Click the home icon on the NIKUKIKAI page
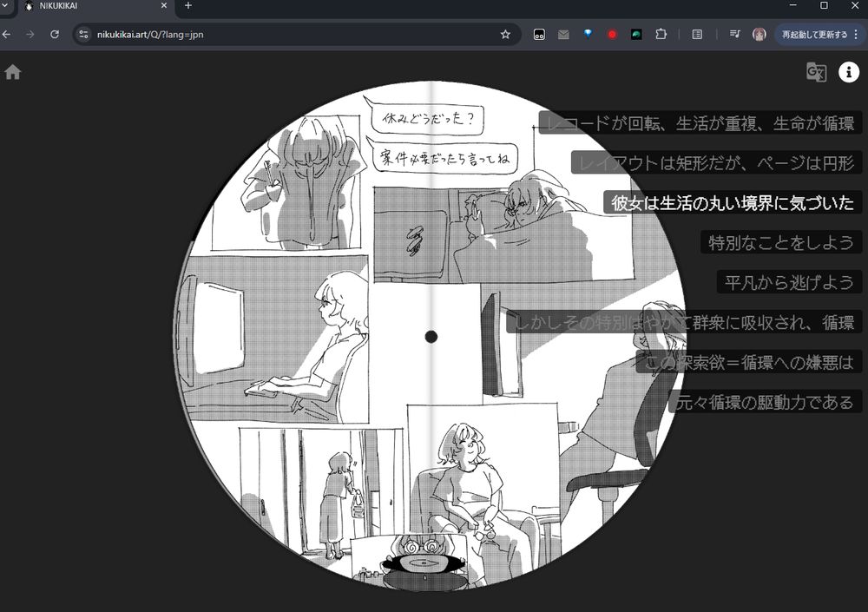Viewport: 868px width, 612px height. tap(13, 72)
